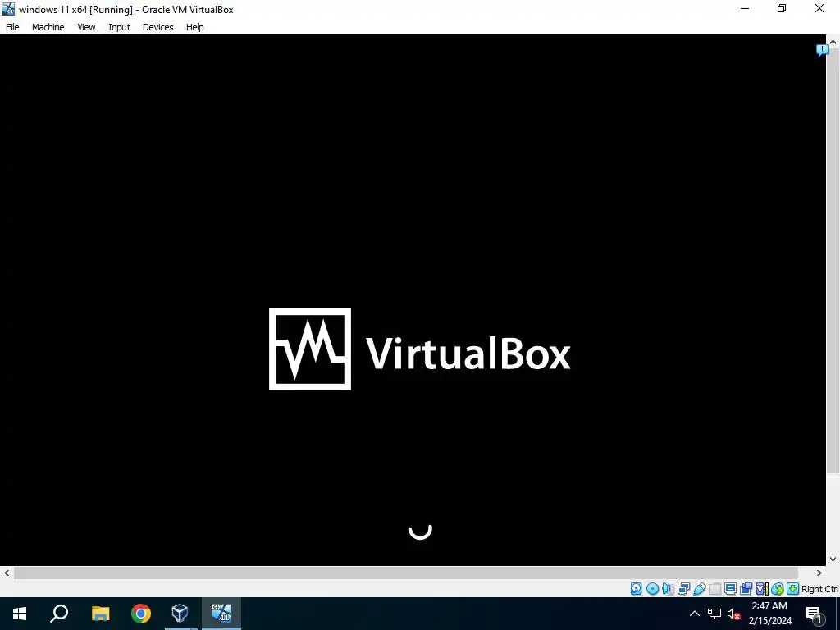
Task: Click the USB devices status icon
Action: tap(699, 589)
